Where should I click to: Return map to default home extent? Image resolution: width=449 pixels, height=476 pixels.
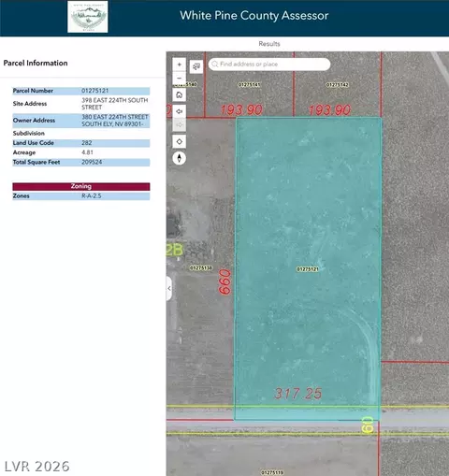[x=180, y=94]
